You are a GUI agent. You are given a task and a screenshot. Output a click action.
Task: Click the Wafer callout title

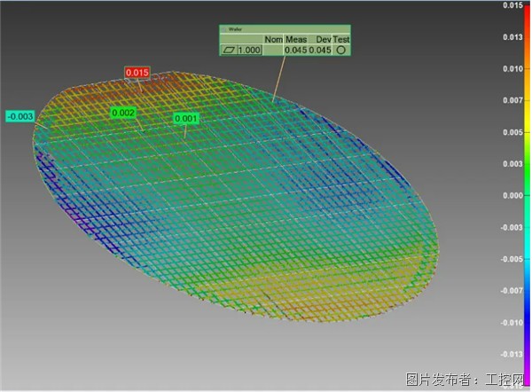[235, 29]
